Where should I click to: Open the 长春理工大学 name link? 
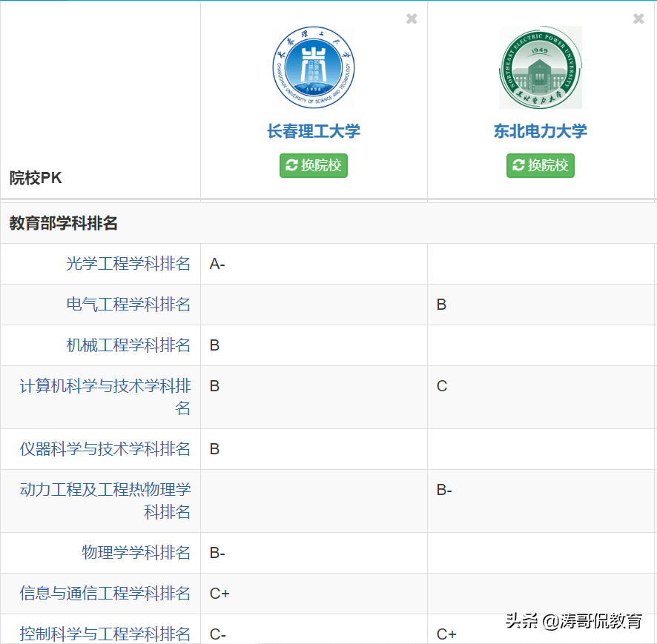coord(313,130)
